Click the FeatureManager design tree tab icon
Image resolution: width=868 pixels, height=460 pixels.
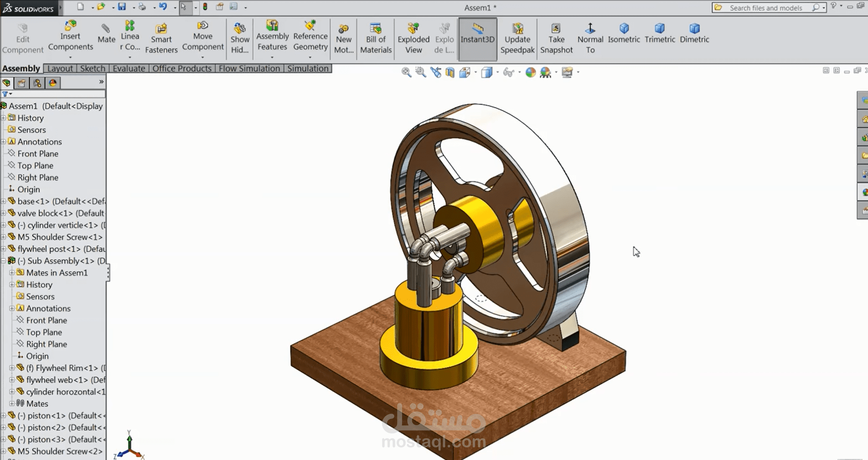(6, 83)
